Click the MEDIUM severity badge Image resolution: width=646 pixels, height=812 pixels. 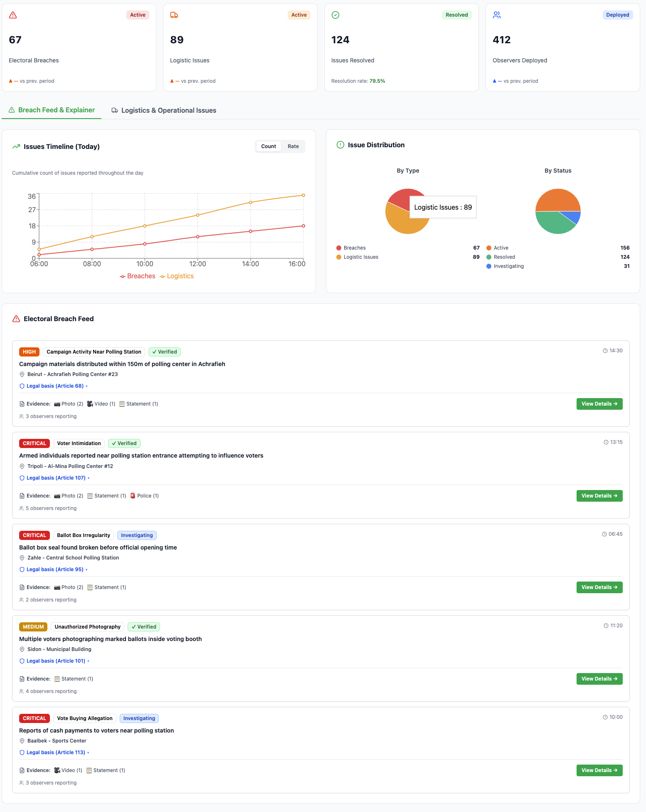[33, 627]
